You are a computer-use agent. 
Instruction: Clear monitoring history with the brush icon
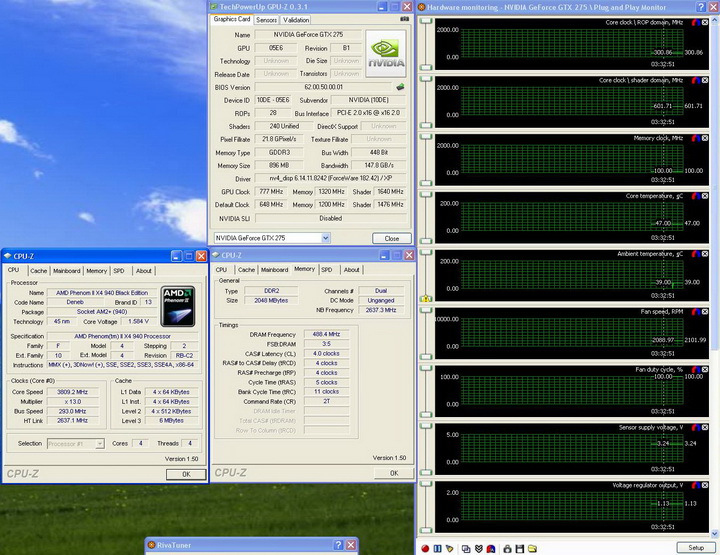(450, 549)
